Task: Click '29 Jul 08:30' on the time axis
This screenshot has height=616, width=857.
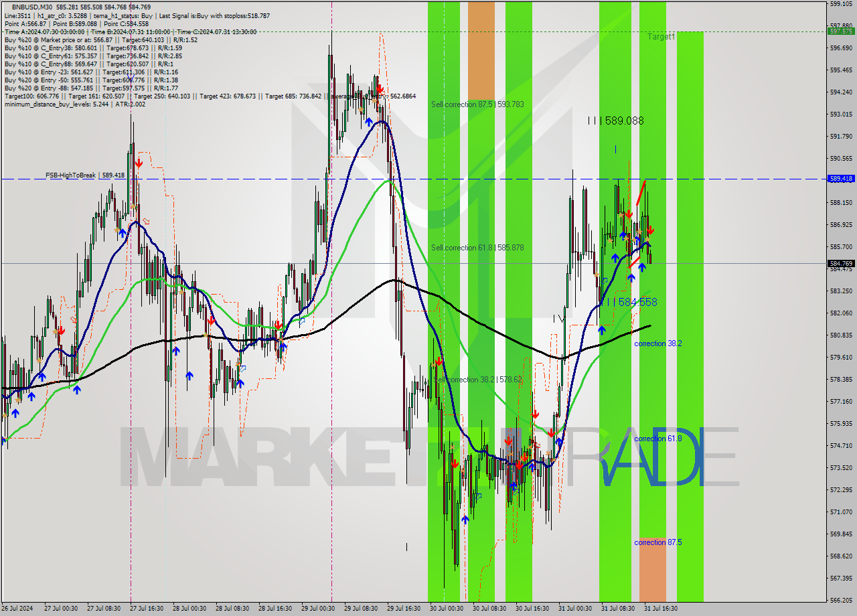Action: 361,609
